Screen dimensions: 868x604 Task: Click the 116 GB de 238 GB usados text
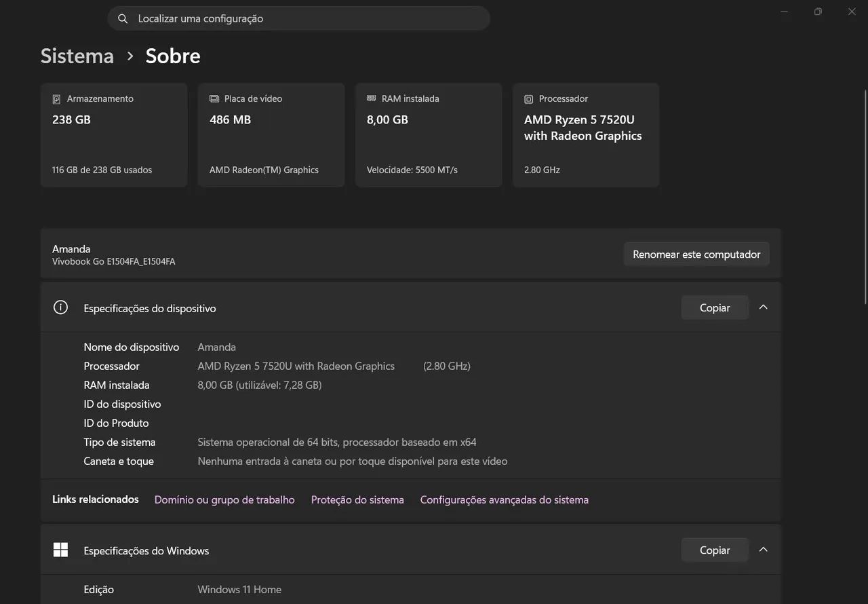[x=102, y=170]
